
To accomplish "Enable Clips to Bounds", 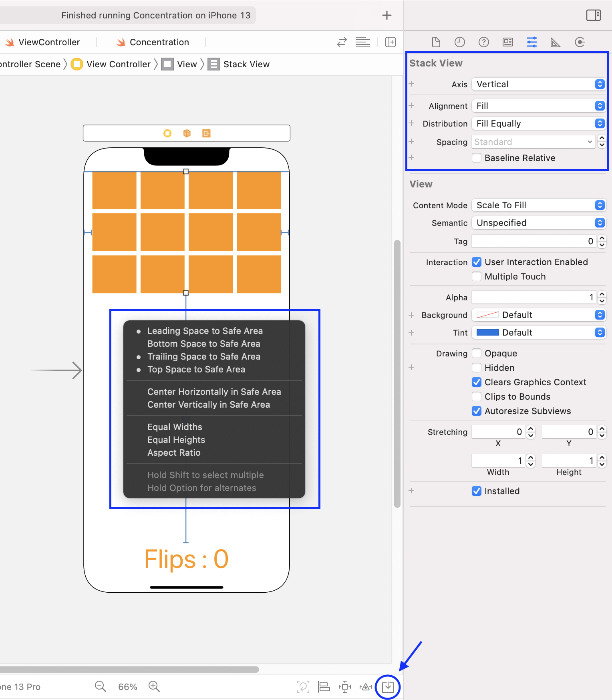I will tap(477, 396).
